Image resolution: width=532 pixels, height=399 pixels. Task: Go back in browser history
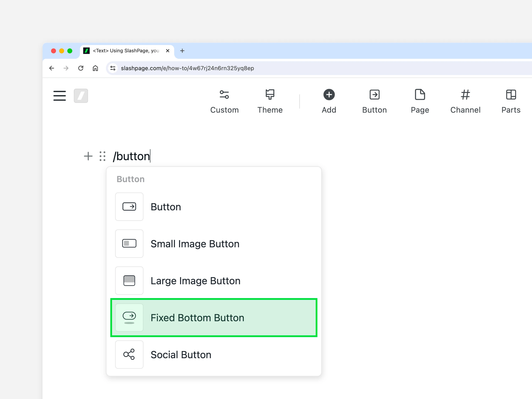point(51,68)
